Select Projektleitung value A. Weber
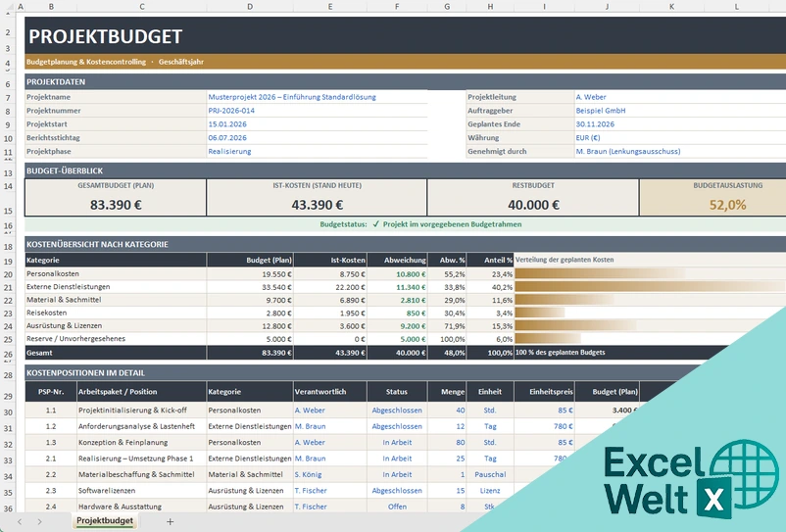This screenshot has width=786, height=532. pyautogui.click(x=680, y=97)
